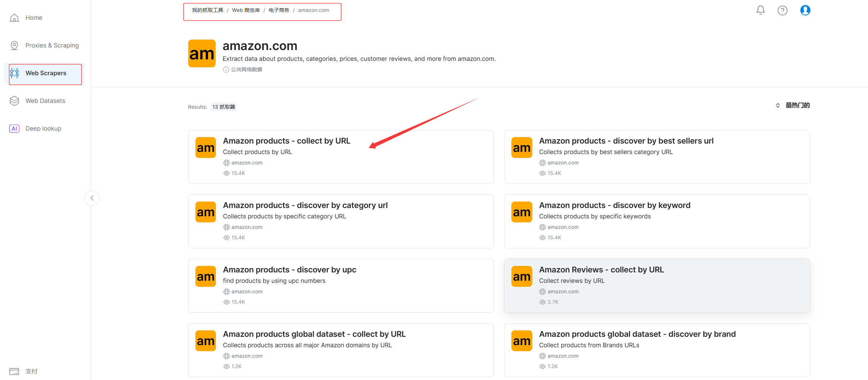Click eye views icon on Amazon Reviews card

click(x=542, y=302)
